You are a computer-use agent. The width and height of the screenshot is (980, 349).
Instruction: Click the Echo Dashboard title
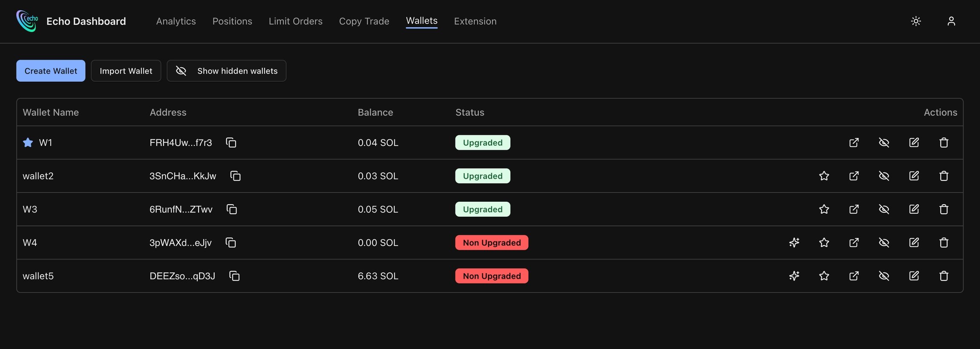point(86,21)
